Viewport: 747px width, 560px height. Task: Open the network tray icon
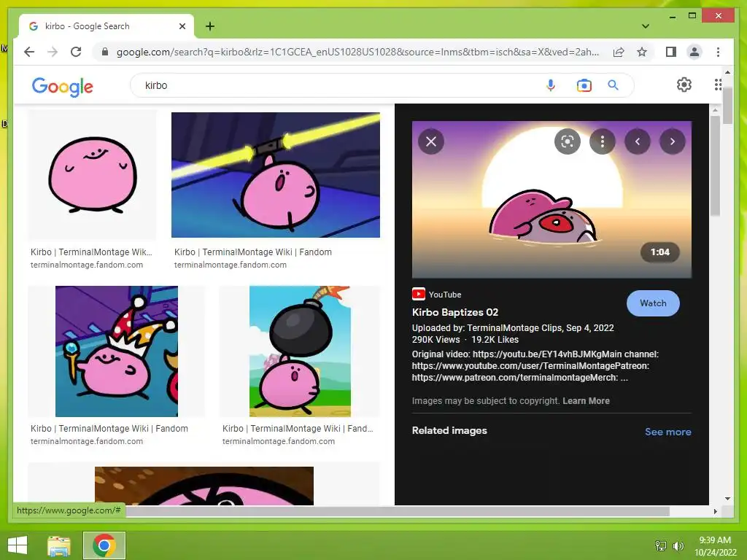[661, 545]
